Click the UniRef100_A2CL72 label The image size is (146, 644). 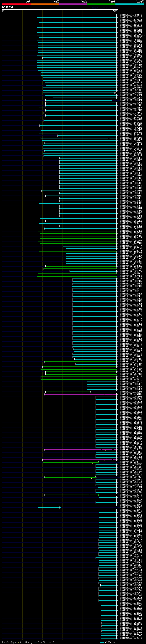coord(131,254)
